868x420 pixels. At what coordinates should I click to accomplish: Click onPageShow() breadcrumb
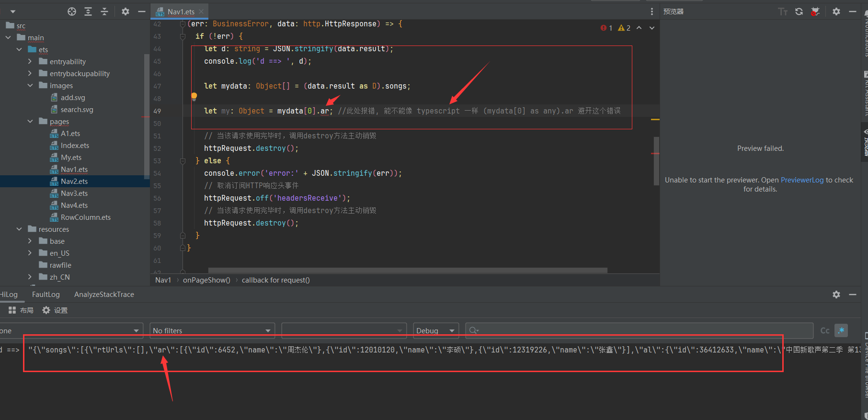coord(206,280)
